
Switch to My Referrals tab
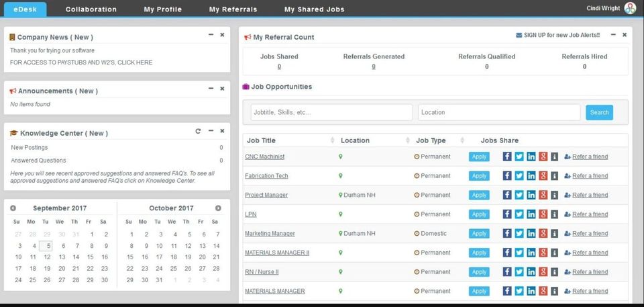coord(233,9)
